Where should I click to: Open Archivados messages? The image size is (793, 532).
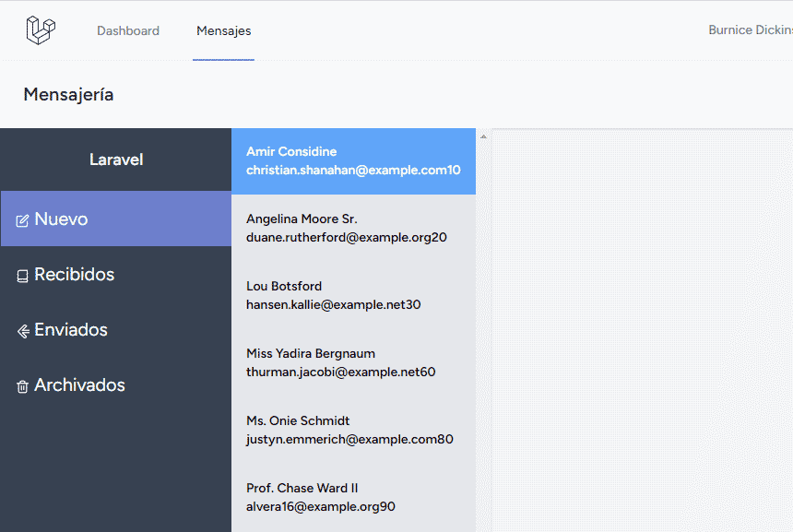116,385
